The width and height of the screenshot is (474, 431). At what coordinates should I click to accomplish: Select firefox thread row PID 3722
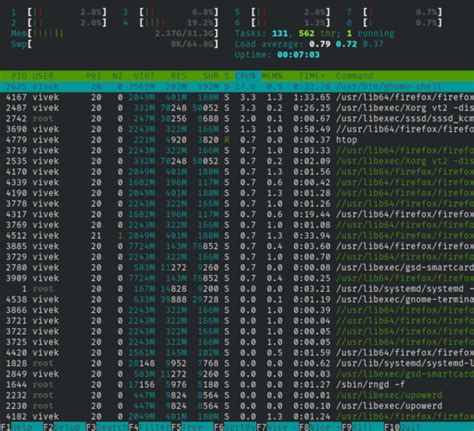point(237,332)
